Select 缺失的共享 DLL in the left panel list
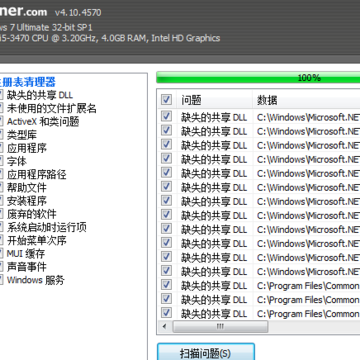 (40, 95)
